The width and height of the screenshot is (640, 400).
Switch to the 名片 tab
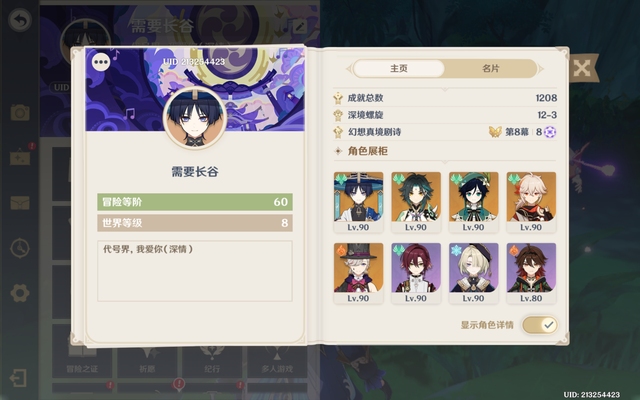point(490,68)
